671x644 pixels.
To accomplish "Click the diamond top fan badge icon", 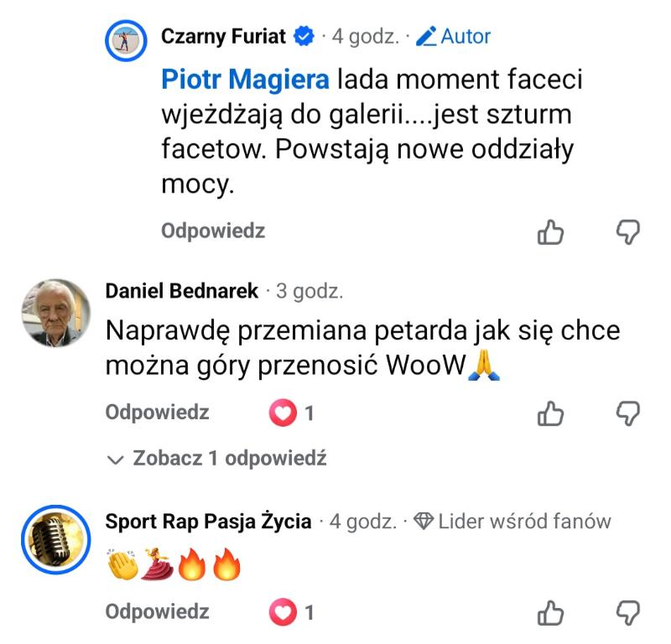I will [x=424, y=522].
